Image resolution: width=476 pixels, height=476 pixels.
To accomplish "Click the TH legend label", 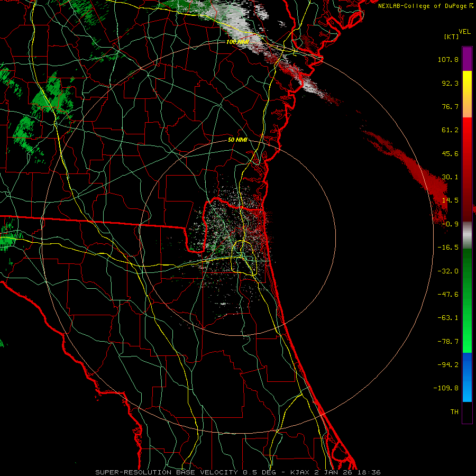I will [x=454, y=412].
